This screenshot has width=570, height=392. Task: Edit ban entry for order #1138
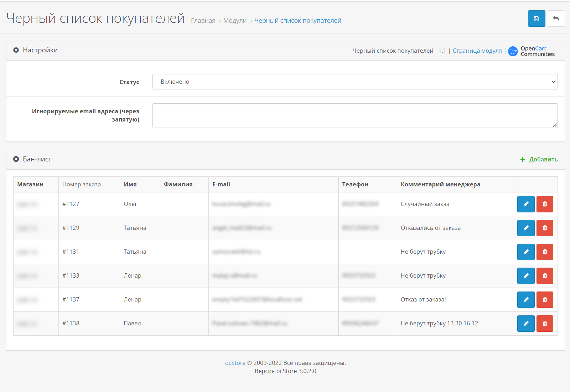[526, 324]
